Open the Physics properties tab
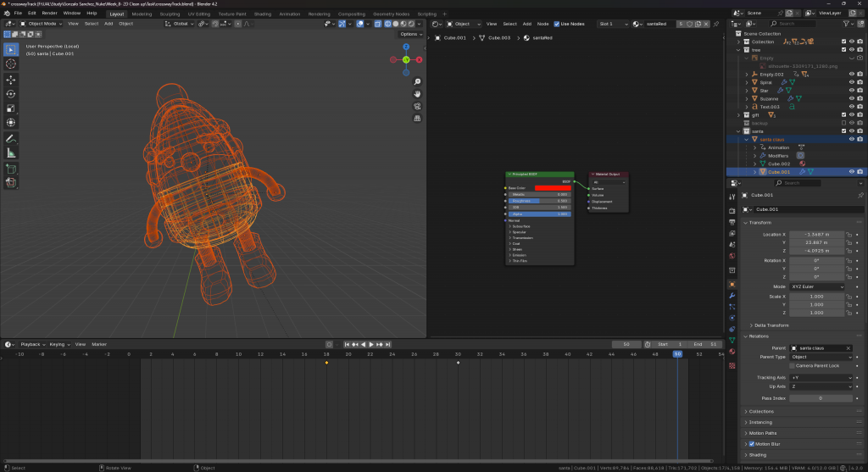Screen dimensions: 868x472 [732, 318]
